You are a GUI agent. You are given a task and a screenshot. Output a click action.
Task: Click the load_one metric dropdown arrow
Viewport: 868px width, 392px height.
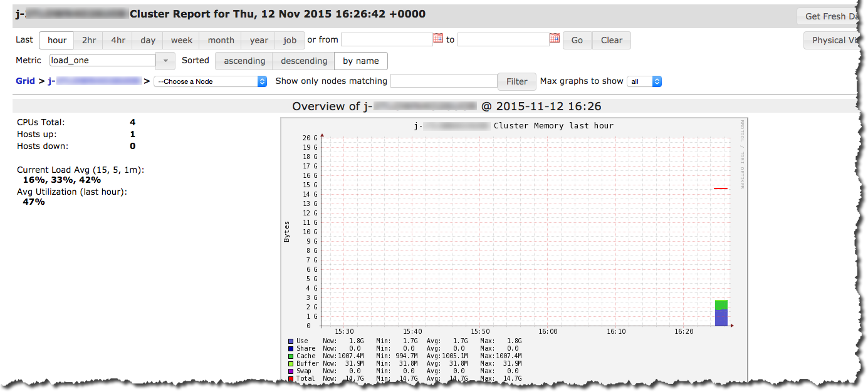[164, 60]
